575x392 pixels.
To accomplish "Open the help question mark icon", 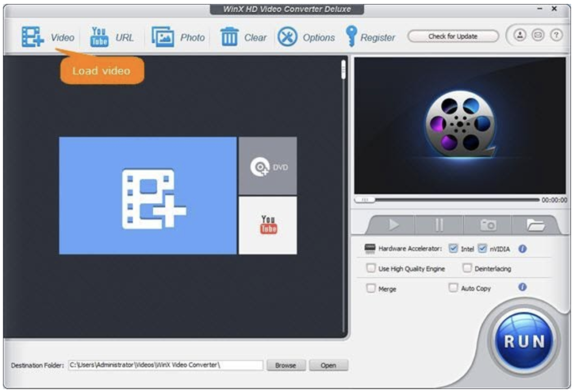I will (x=556, y=35).
